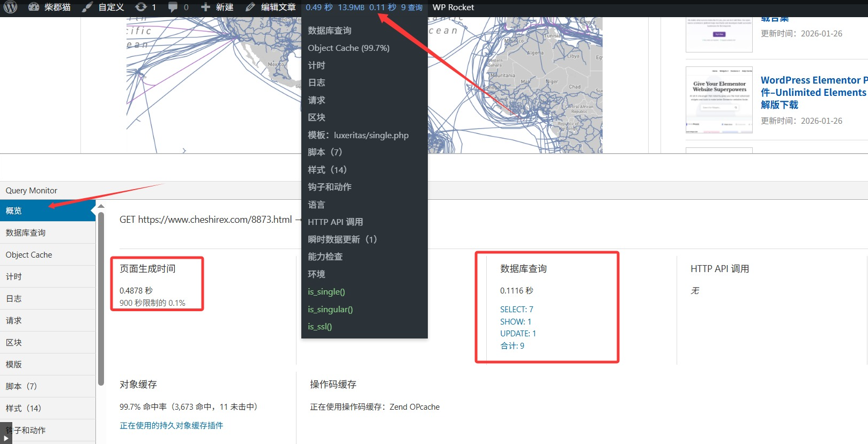Open the Elementor article thumbnail image
Viewport: 868px width, 444px height.
click(719, 100)
